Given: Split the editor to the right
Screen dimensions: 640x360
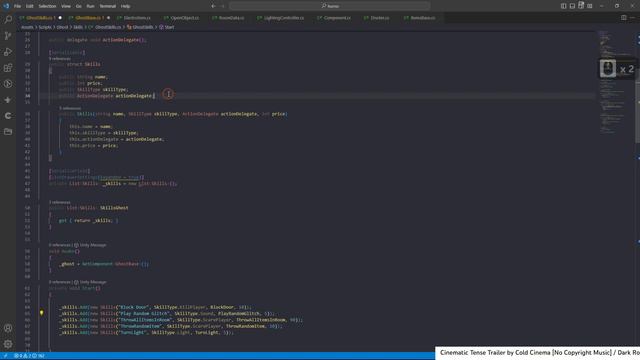Looking at the screenshot, I should coord(624,18).
